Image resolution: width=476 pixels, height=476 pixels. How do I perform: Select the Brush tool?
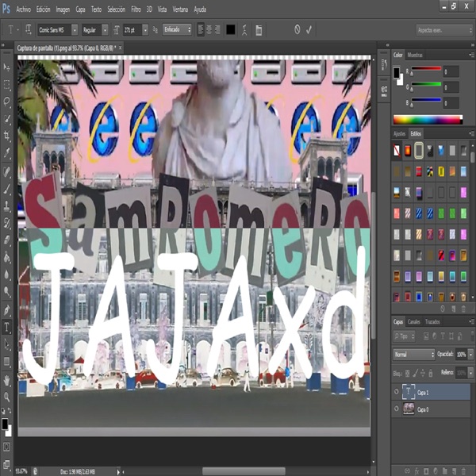[6, 189]
